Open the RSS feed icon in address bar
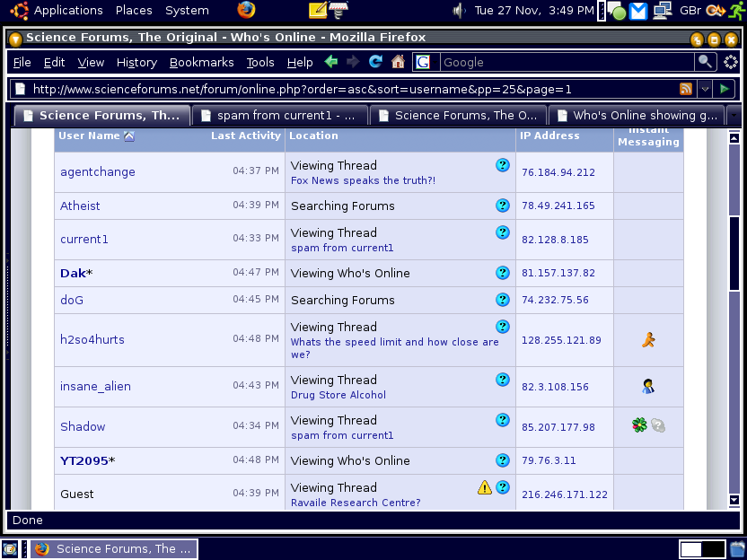The height and width of the screenshot is (560, 747). pyautogui.click(x=686, y=89)
